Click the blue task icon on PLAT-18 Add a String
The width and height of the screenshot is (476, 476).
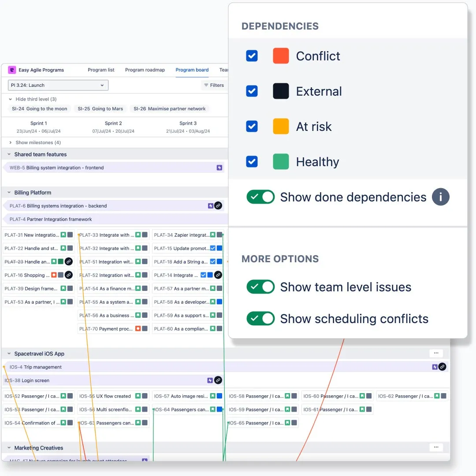point(213,262)
